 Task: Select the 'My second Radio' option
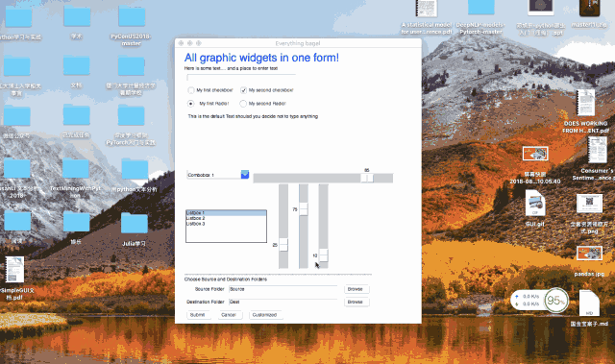(243, 104)
